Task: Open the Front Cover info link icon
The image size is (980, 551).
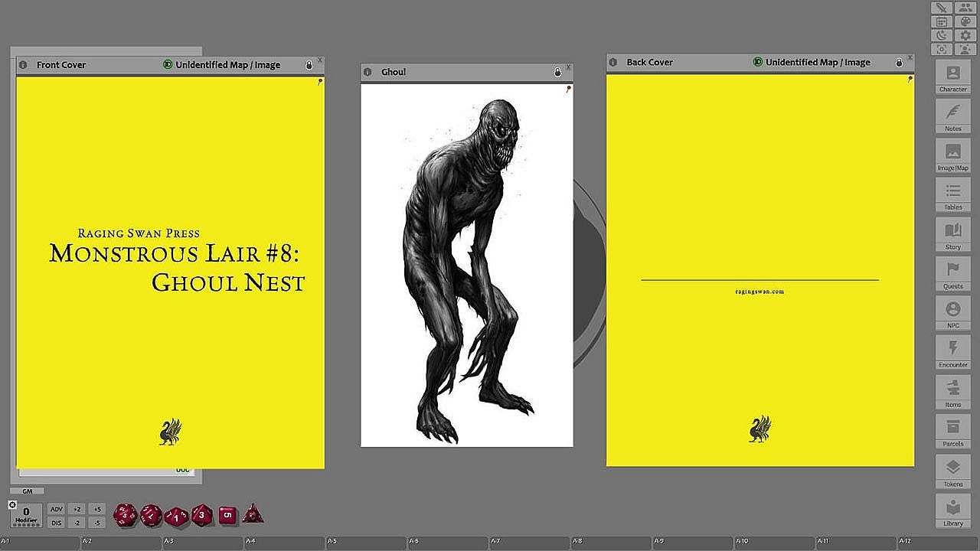Action: click(x=23, y=65)
